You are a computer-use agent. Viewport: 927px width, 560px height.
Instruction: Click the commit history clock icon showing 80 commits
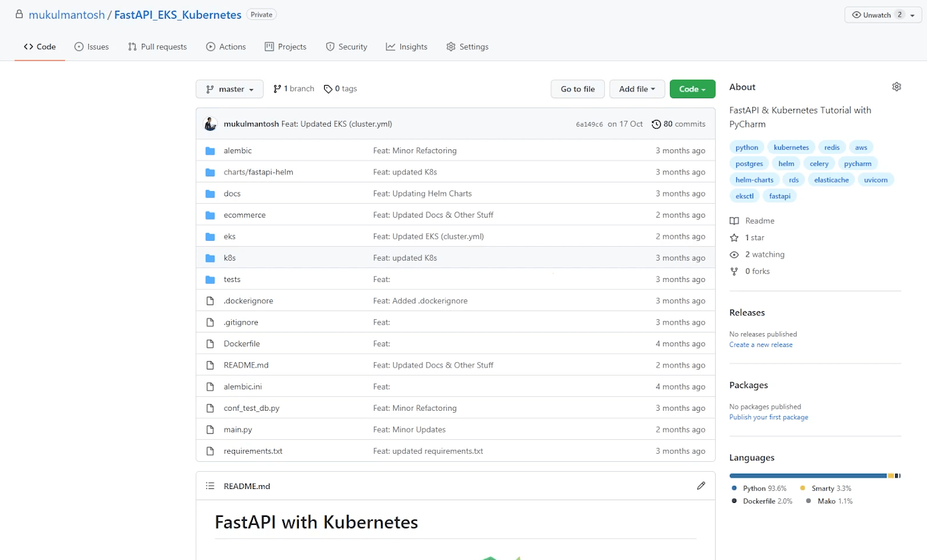[x=657, y=123]
